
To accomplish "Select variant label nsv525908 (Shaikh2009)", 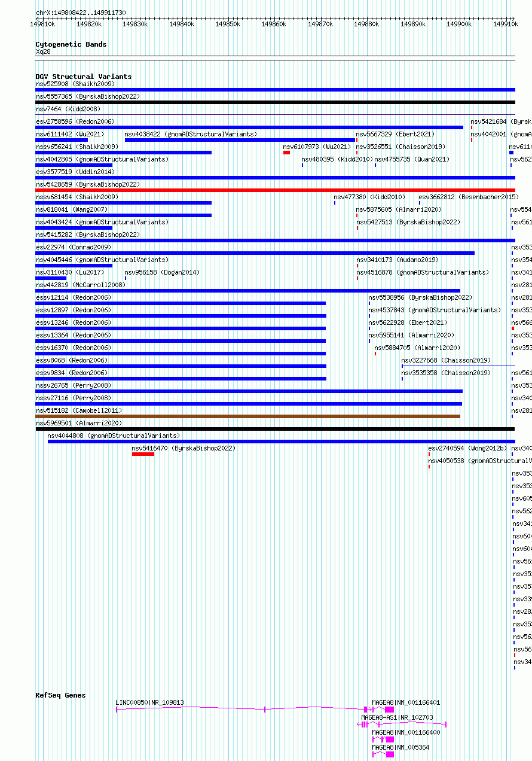I will click(x=75, y=84).
